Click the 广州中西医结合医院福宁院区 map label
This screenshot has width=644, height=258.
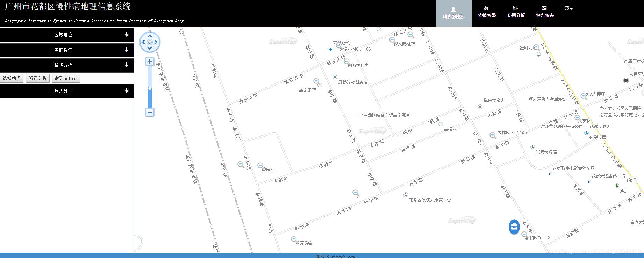(382, 115)
